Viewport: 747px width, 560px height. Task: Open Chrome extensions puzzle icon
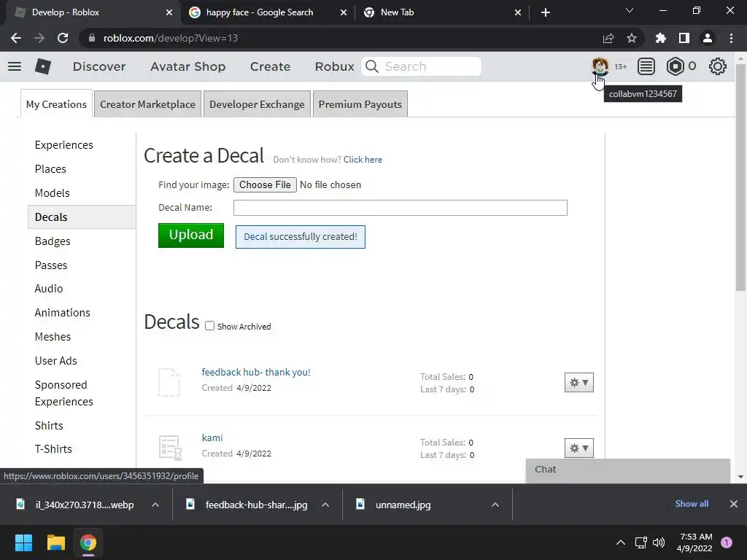pyautogui.click(x=661, y=38)
